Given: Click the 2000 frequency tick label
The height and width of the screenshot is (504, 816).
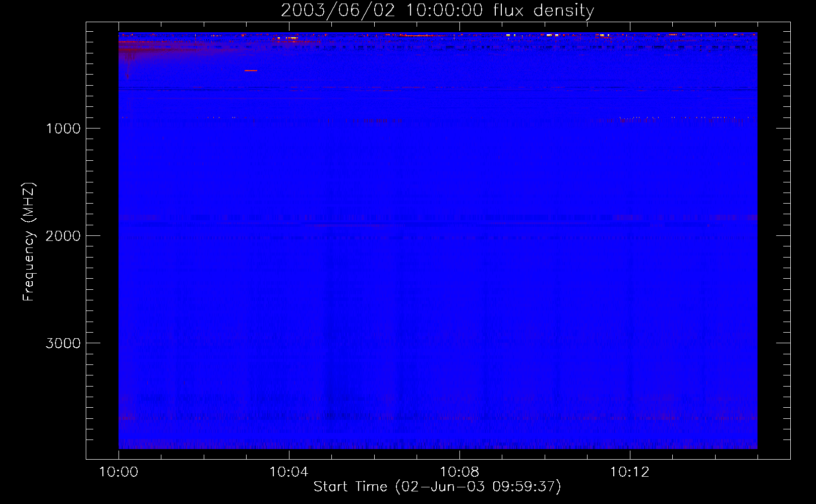Looking at the screenshot, I should 63,236.
